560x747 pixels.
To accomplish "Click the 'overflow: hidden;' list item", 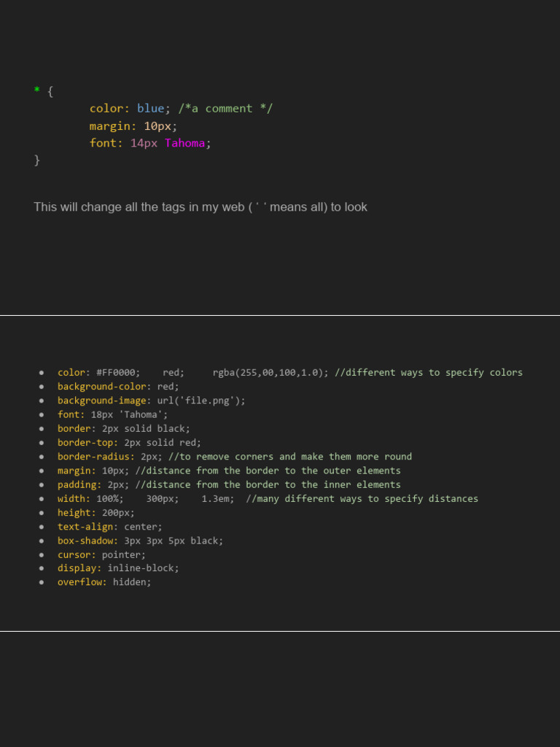I will [104, 582].
